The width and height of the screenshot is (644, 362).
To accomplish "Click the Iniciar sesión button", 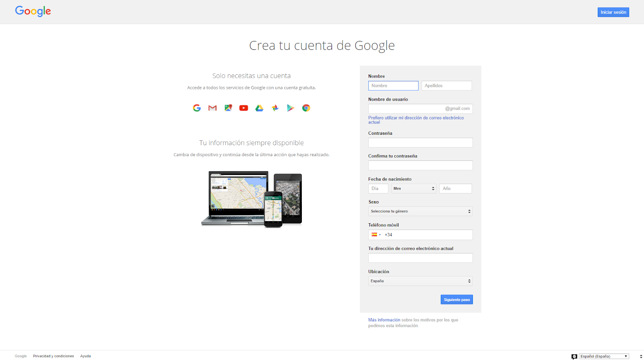I will pos(613,12).
